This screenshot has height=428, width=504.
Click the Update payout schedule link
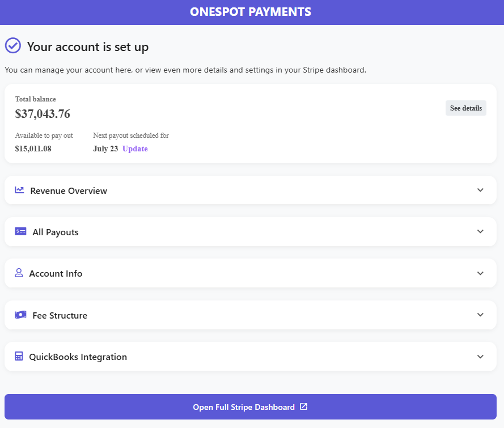click(135, 149)
